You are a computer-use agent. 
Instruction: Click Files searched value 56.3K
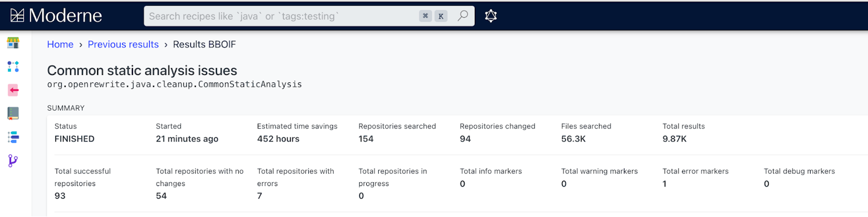click(573, 139)
